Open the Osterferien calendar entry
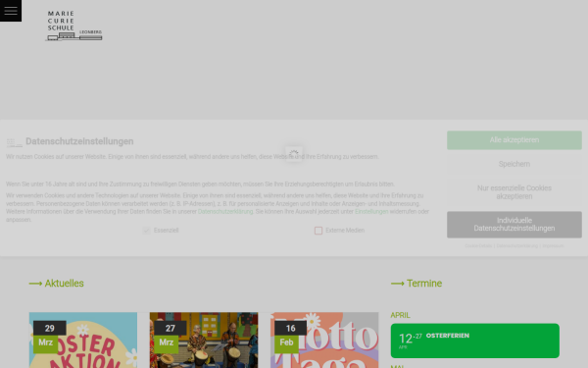This screenshot has height=368, width=588. coord(474,341)
